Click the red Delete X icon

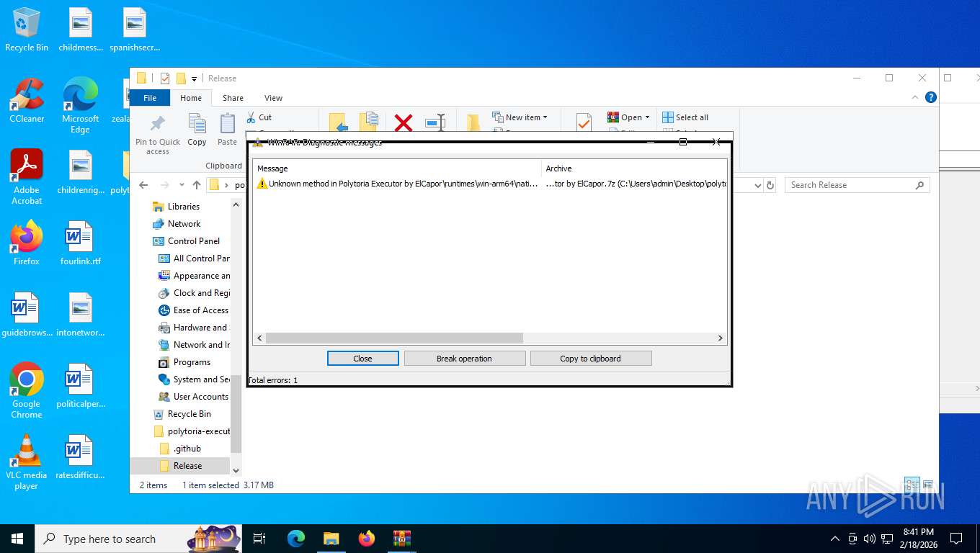pyautogui.click(x=404, y=123)
